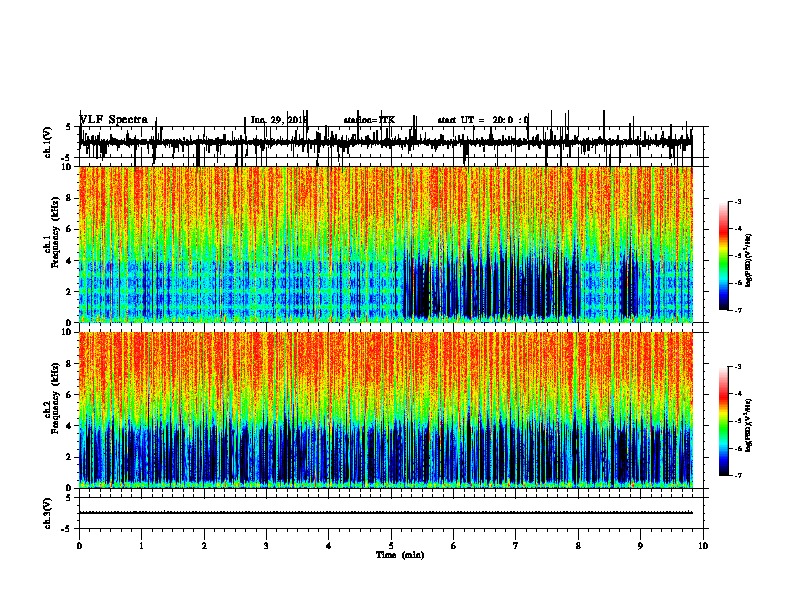This screenshot has width=792, height=612.
Task: Click the "5" tick on ch.3 voltage axis
Action: click(70, 498)
